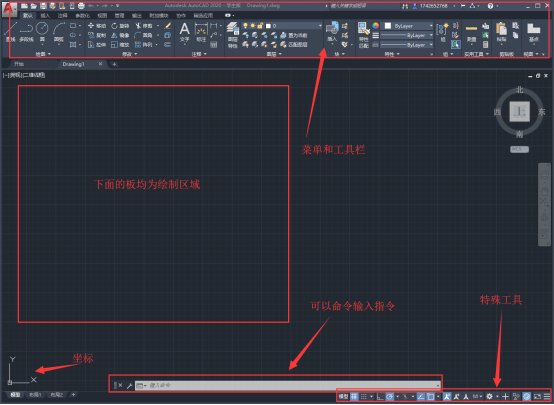Viewport: 554px width, 405px height.
Task: Click the Erase pencil-eraser icon
Action: click(x=167, y=26)
